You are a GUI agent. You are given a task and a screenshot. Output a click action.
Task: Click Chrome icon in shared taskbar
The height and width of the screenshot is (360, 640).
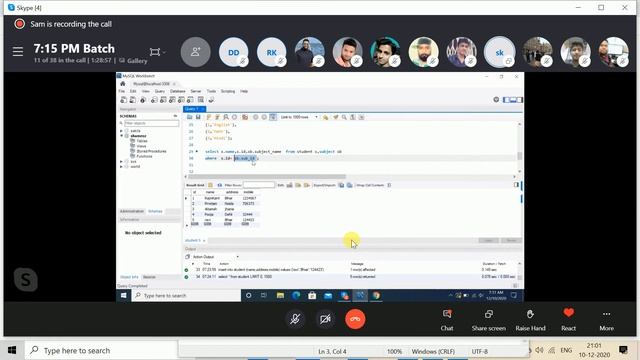[x=376, y=296]
